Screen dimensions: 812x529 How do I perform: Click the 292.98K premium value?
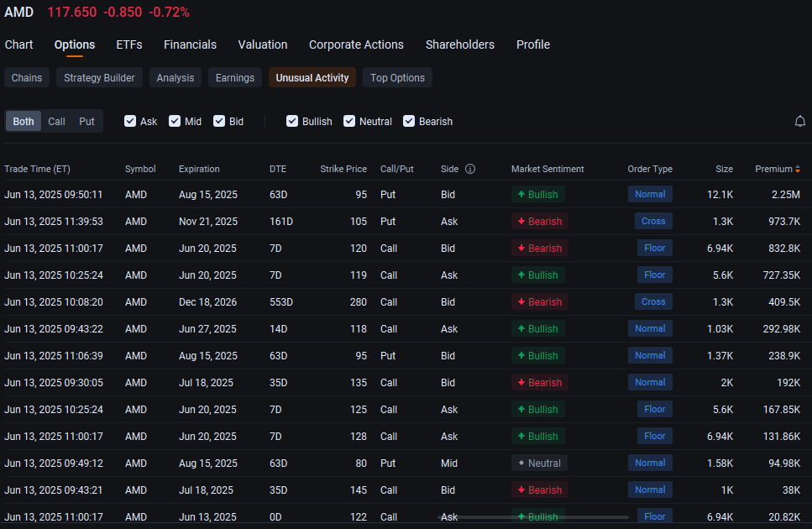point(782,328)
